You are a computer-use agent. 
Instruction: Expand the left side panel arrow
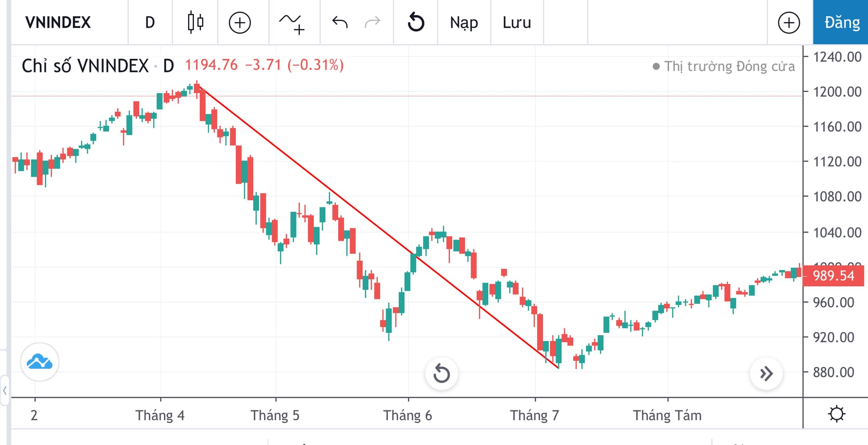point(5,390)
